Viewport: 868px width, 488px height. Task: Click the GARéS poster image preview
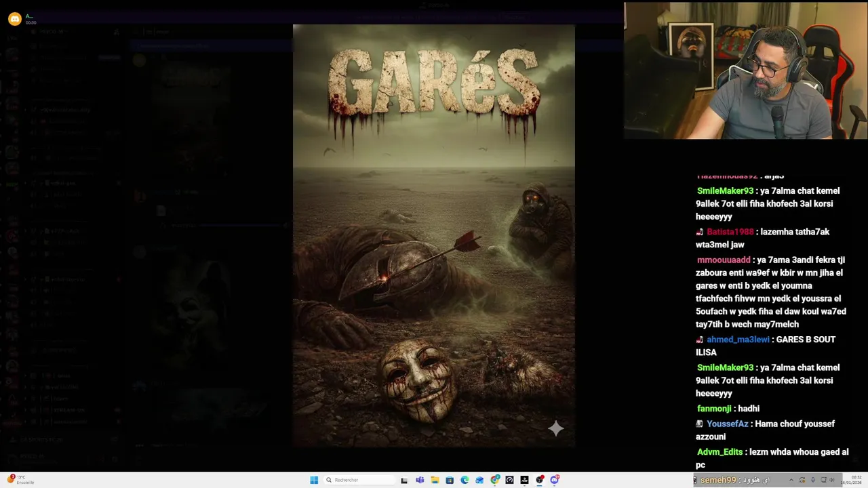tap(434, 236)
